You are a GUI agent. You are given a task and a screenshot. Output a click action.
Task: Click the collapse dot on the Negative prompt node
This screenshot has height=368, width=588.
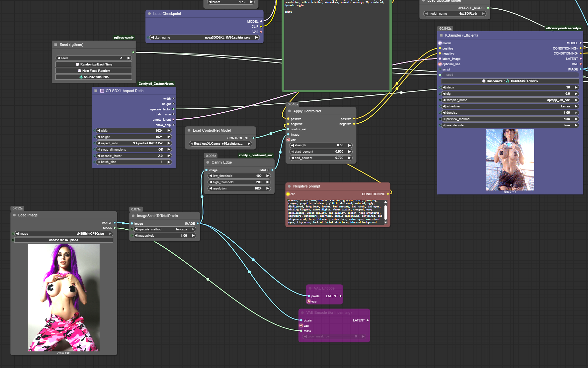pyautogui.click(x=290, y=186)
